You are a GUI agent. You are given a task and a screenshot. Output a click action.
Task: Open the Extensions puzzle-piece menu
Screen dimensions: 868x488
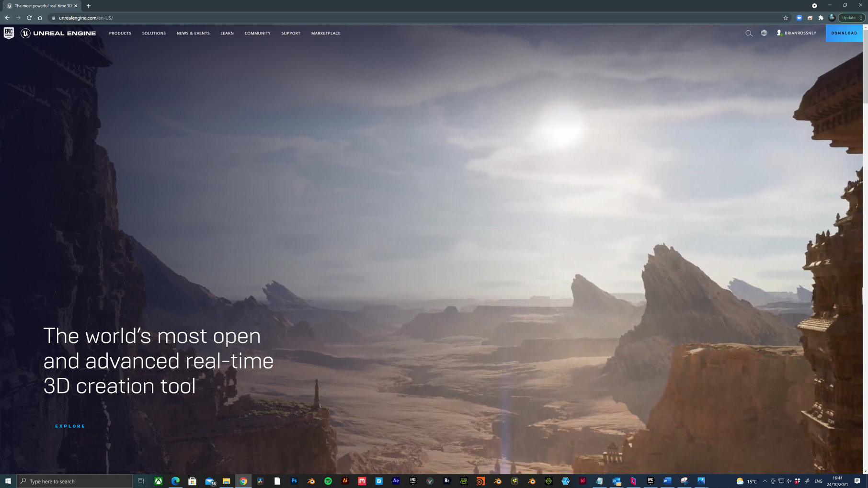coord(821,18)
